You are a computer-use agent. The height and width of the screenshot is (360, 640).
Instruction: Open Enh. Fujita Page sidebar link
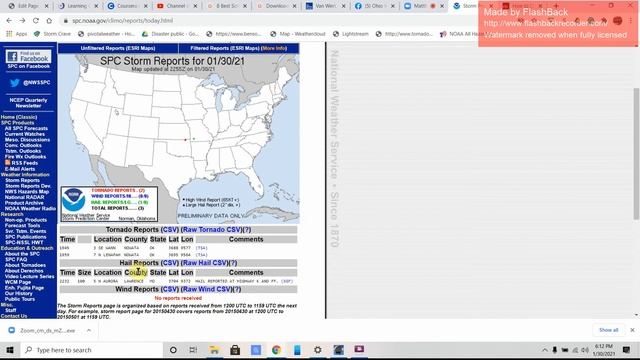click(24, 288)
